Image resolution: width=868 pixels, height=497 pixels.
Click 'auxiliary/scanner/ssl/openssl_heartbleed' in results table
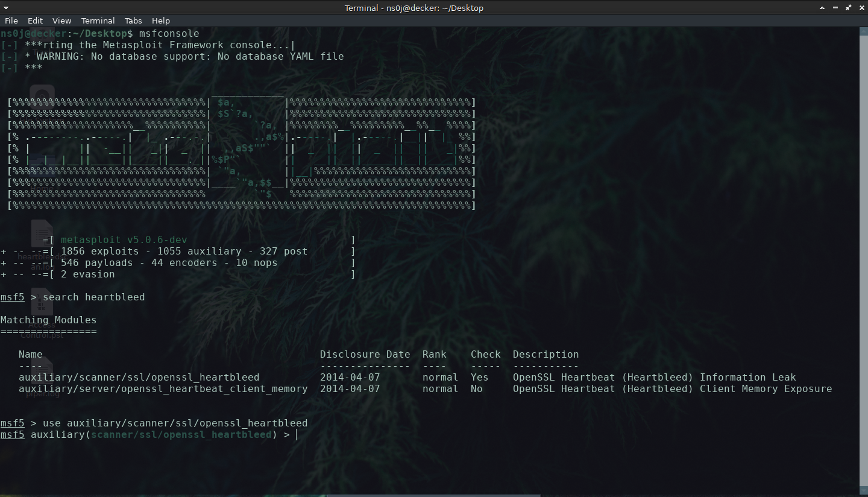pyautogui.click(x=139, y=377)
